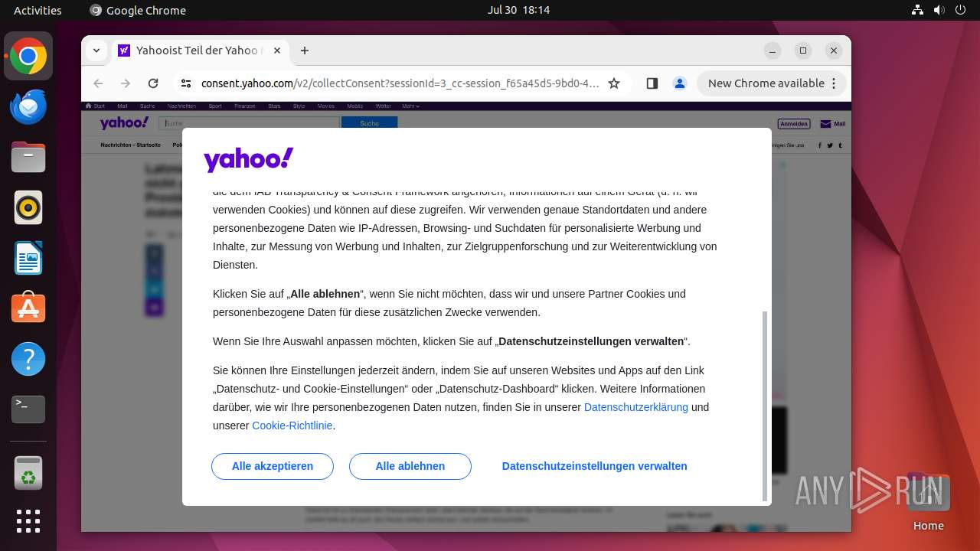Go back to the previous page
The width and height of the screenshot is (980, 551).
tap(98, 83)
